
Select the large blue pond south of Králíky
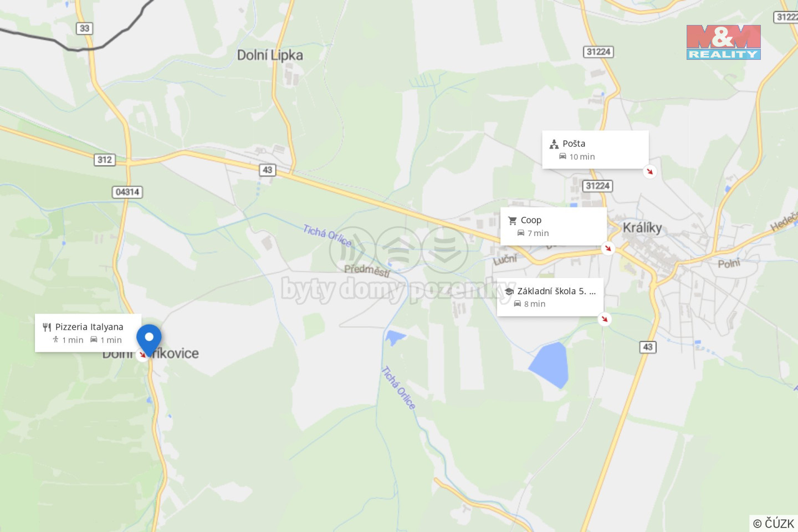(x=549, y=365)
